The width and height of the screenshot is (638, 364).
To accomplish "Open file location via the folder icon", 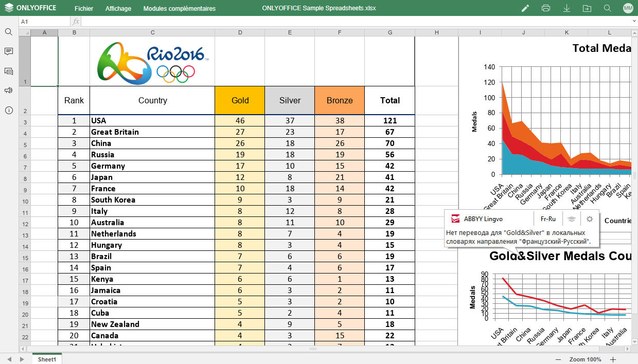I will [587, 8].
